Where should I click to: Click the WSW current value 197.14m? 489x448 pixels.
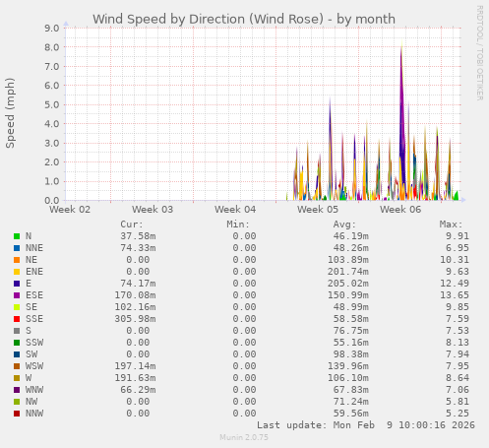click(135, 366)
